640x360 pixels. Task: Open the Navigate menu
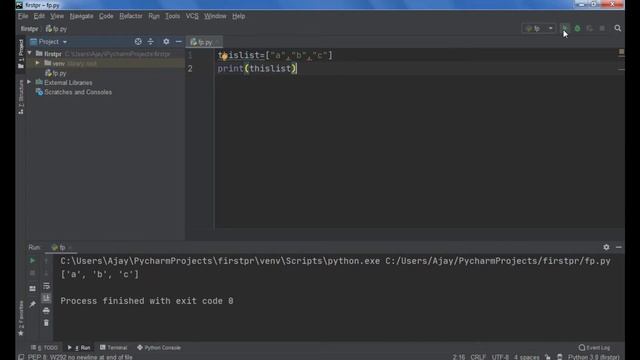pos(81,16)
